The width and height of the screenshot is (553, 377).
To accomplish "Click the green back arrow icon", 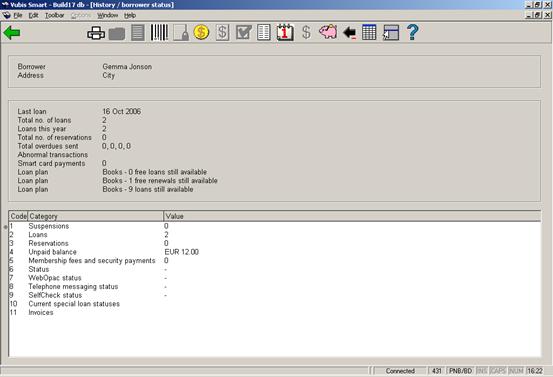I will click(x=12, y=33).
